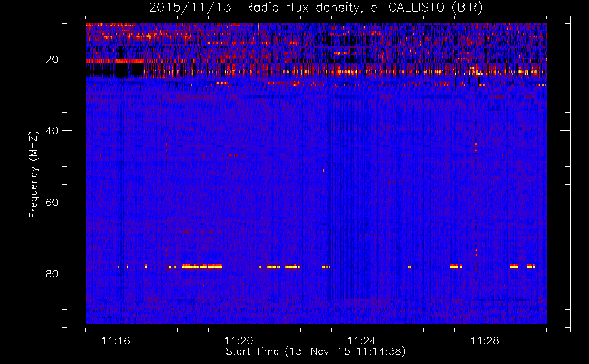Click the '80' frequency tick label
The width and height of the screenshot is (589, 364).
point(52,274)
